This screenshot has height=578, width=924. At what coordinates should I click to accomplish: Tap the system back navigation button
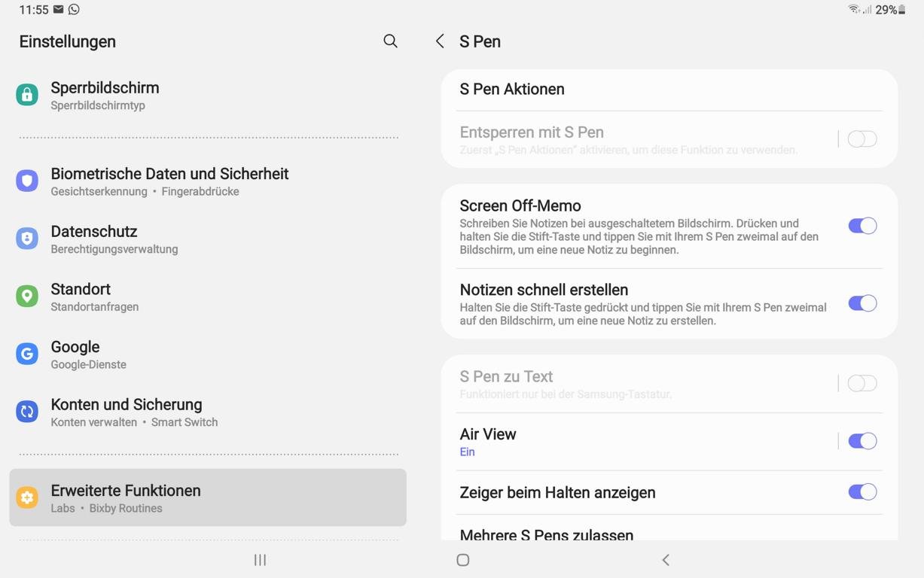click(x=666, y=560)
